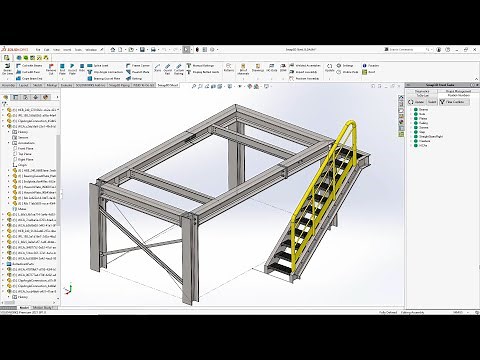Click the Position Assembly command
Image resolution: width=480 pixels, height=360 pixels.
click(304, 78)
